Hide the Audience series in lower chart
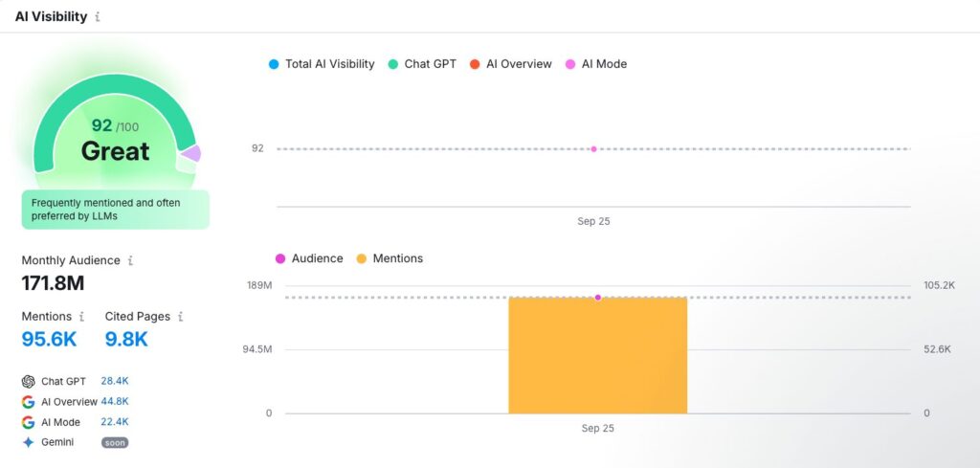This screenshot has height=468, width=980. point(309,258)
